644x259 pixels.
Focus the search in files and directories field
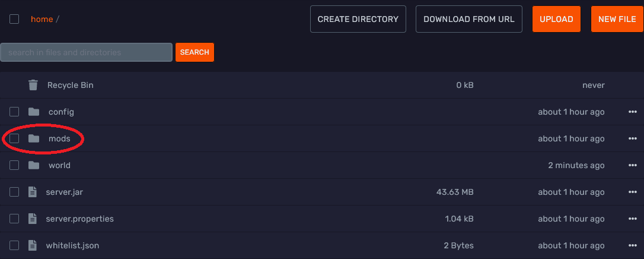pos(86,52)
